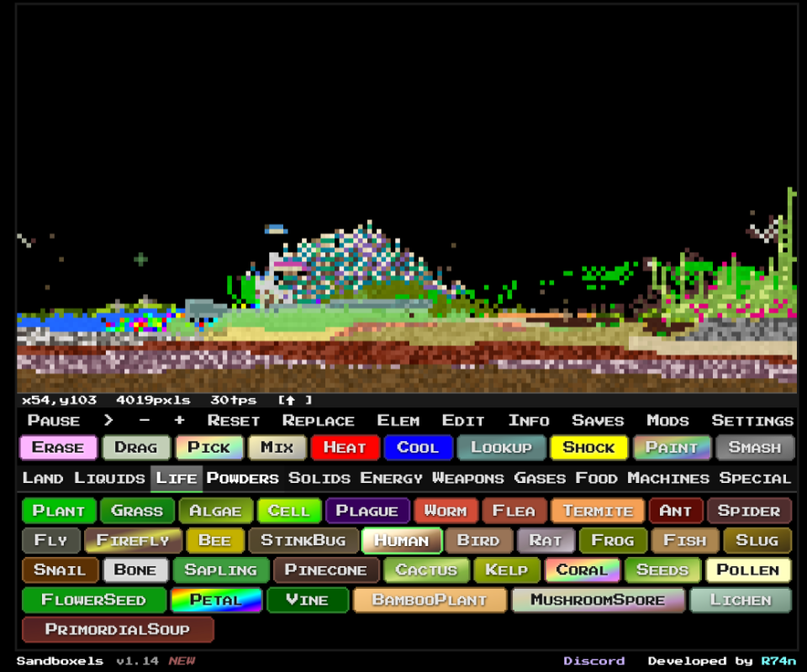The image size is (807, 672).
Task: Toggle Replace mode
Action: [x=318, y=421]
